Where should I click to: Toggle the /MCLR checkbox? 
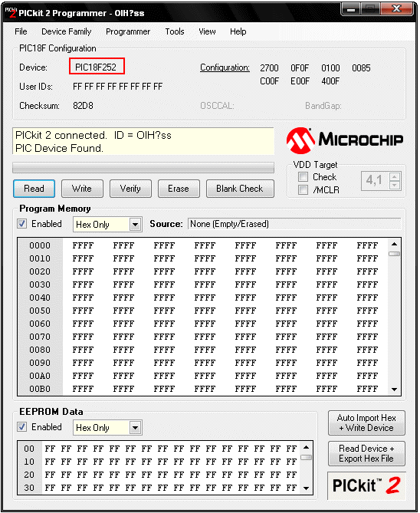303,189
